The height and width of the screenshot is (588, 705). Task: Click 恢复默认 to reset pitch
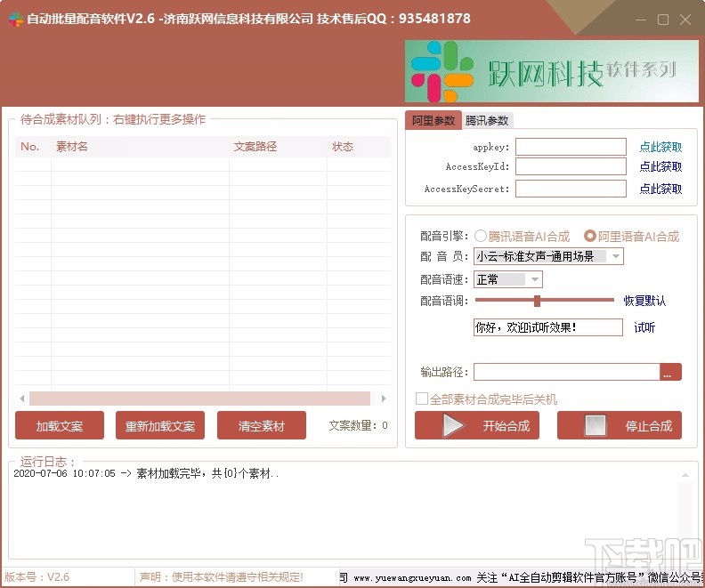[x=644, y=301]
